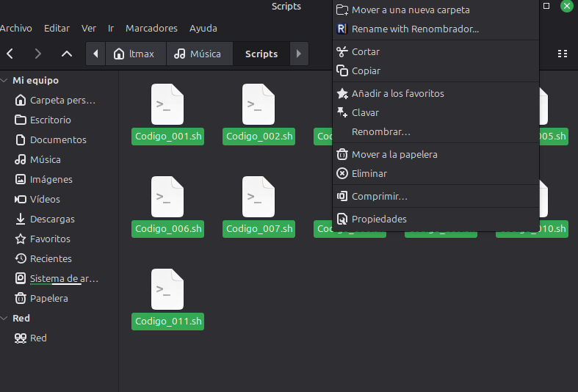Go up to the parent folder
The width and height of the screenshot is (578, 392).
(x=67, y=54)
